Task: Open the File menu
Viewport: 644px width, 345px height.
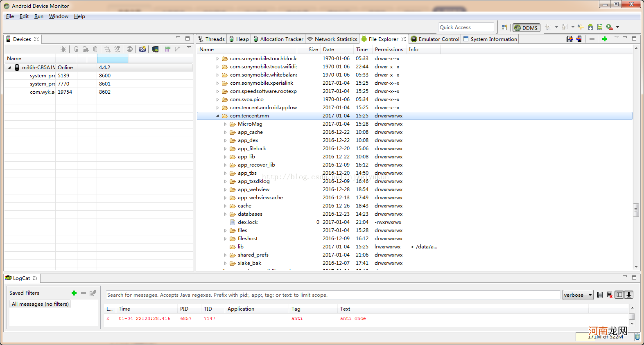Action: tap(10, 16)
